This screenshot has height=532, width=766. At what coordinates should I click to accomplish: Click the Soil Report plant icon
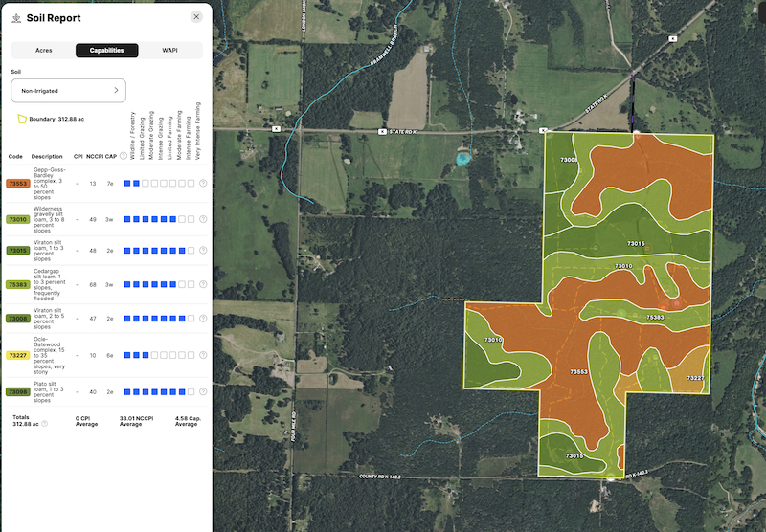tap(15, 17)
